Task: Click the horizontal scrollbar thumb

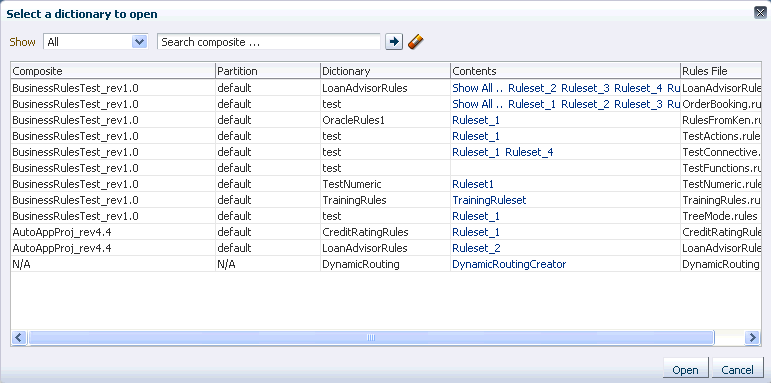Action: coord(371,337)
